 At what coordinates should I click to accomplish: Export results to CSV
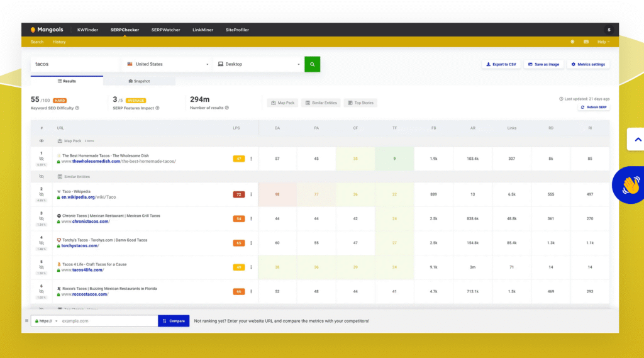[x=501, y=64]
